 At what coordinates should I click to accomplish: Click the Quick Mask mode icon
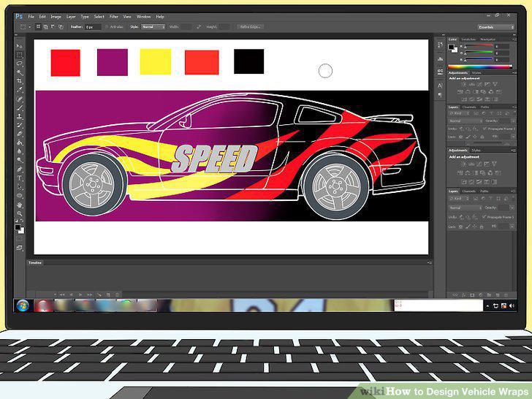click(20, 239)
